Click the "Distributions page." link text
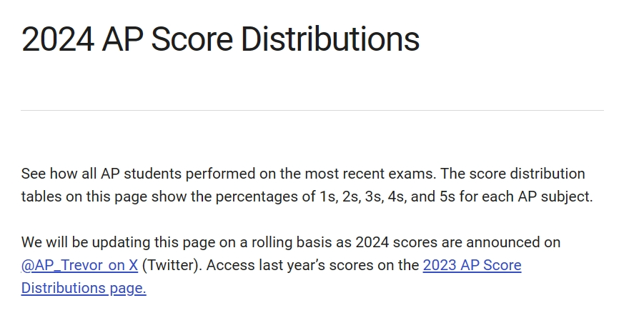The width and height of the screenshot is (644, 333). tap(84, 288)
